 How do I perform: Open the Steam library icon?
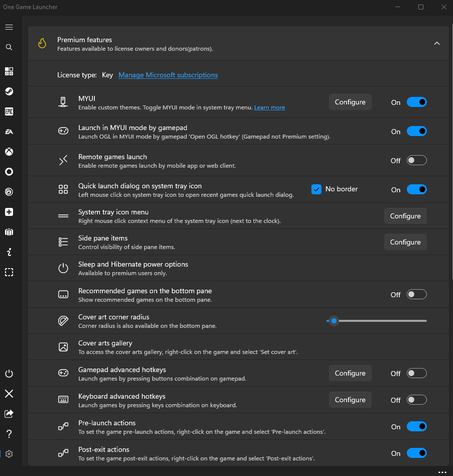click(9, 91)
